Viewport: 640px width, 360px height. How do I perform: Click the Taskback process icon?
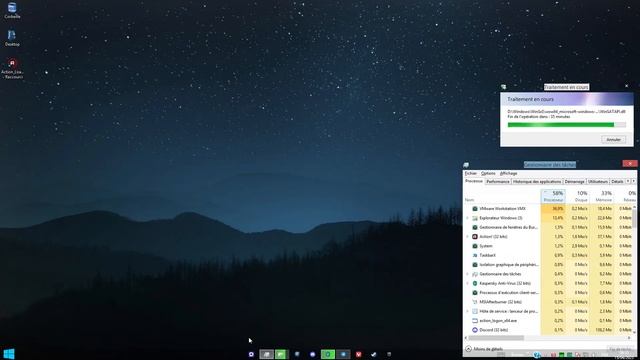tap(475, 255)
